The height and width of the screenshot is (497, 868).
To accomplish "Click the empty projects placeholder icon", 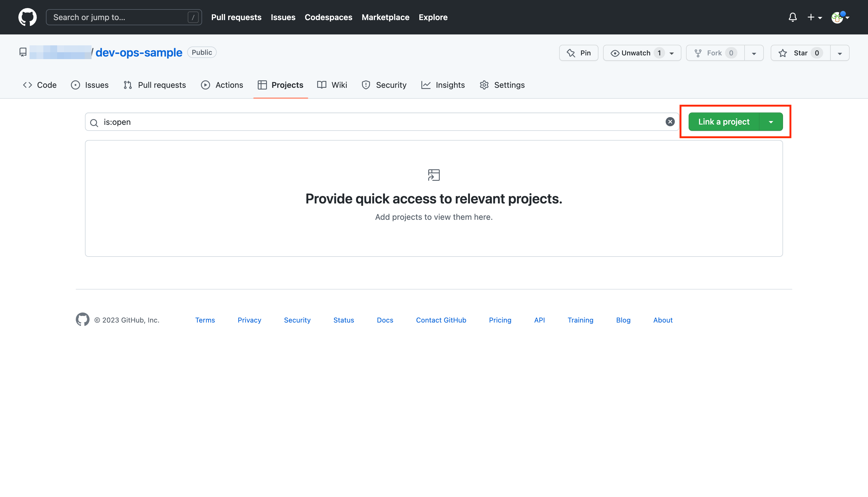I will (x=434, y=175).
